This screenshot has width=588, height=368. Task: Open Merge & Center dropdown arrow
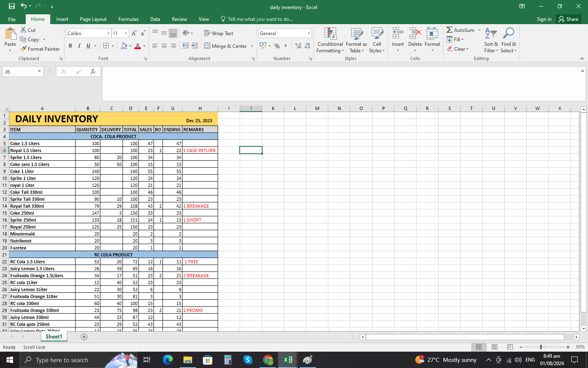coord(252,46)
